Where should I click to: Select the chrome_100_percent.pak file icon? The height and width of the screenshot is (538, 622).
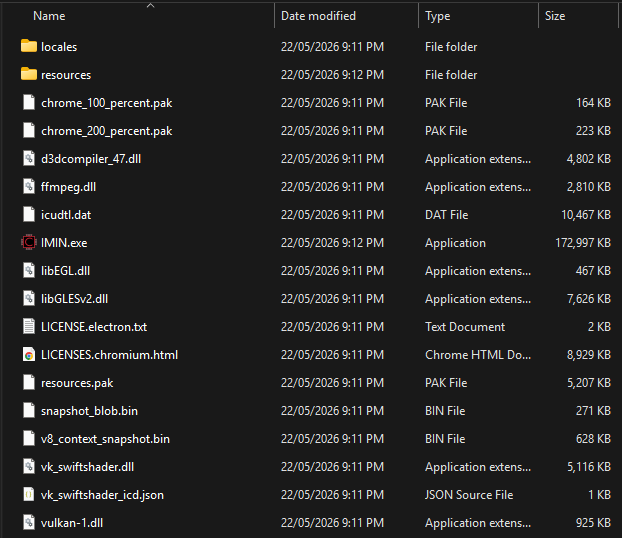coord(29,102)
